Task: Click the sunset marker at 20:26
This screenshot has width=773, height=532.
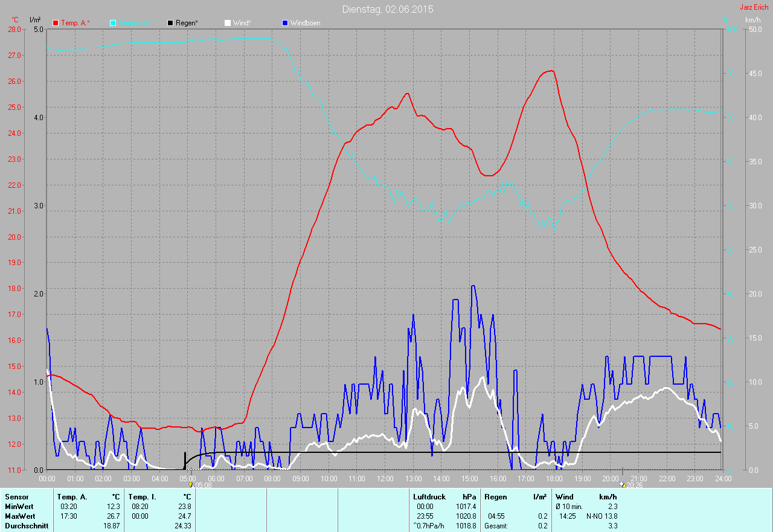Action: pyautogui.click(x=622, y=484)
